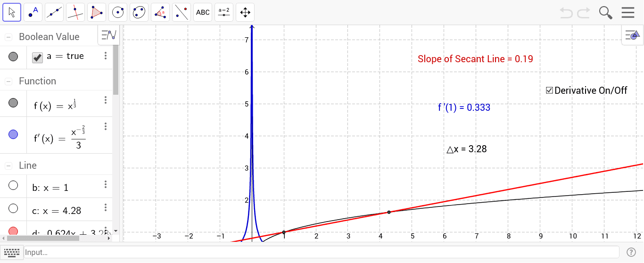Click the point at x = 1
This screenshot has height=263, width=644.
tap(284, 232)
